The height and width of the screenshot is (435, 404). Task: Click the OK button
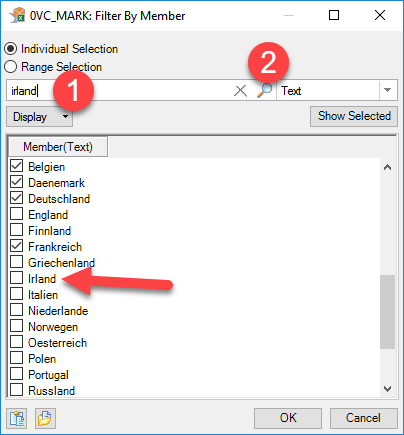pos(288,418)
